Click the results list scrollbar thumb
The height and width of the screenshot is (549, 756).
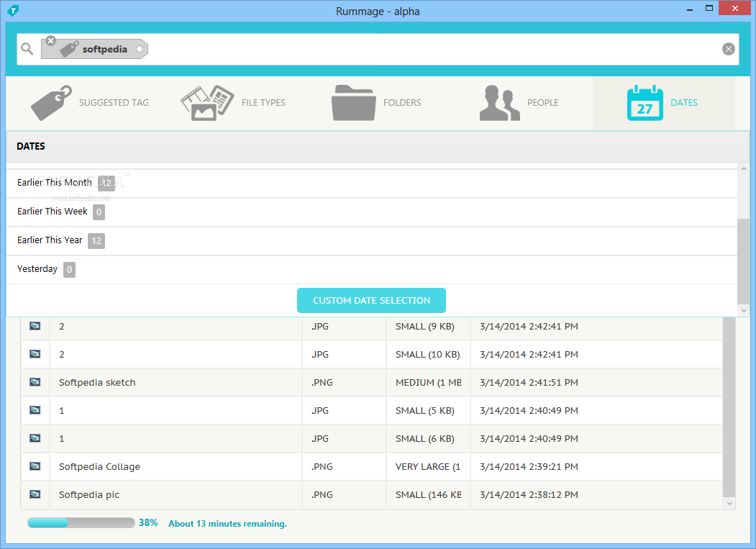click(729, 407)
